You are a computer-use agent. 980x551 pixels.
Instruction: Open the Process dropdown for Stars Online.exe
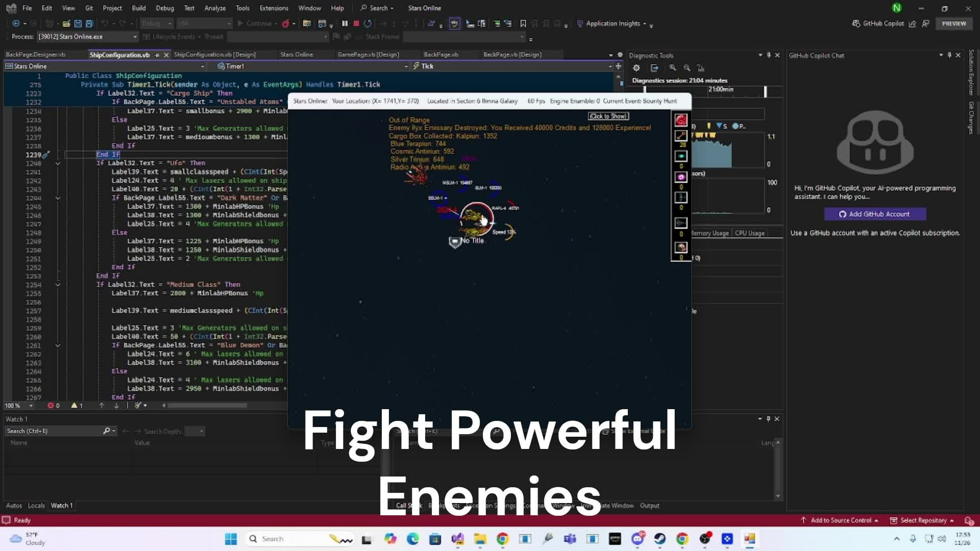[x=135, y=37]
